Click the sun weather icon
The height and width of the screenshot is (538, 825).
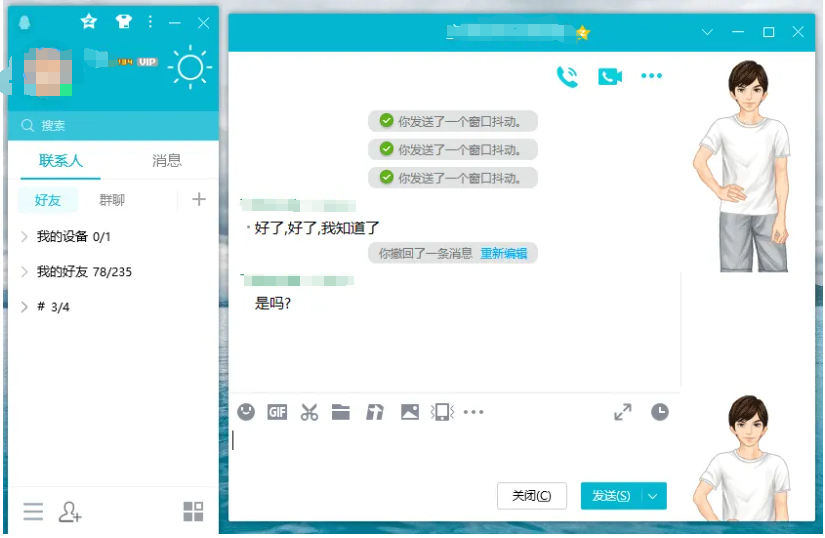(190, 67)
